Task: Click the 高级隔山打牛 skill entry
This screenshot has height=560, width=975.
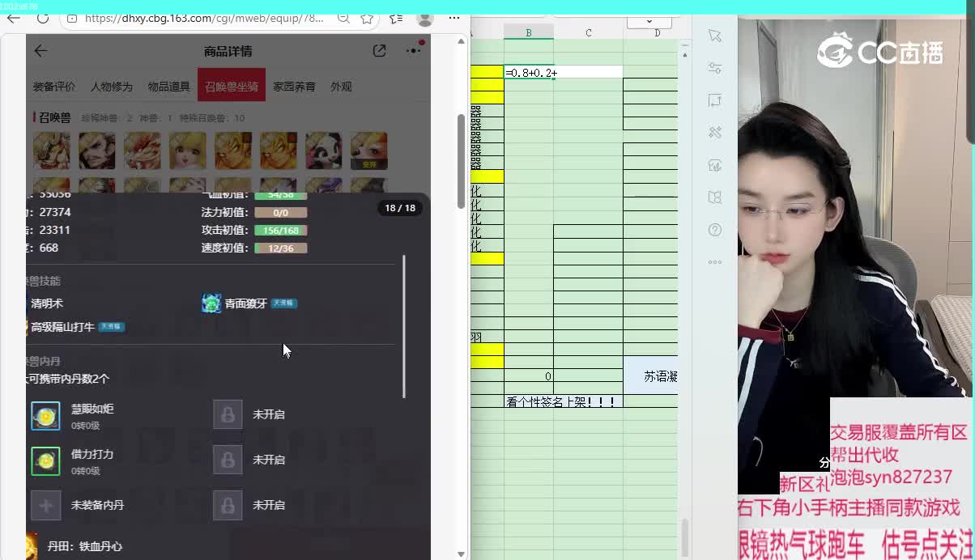Action: tap(63, 327)
